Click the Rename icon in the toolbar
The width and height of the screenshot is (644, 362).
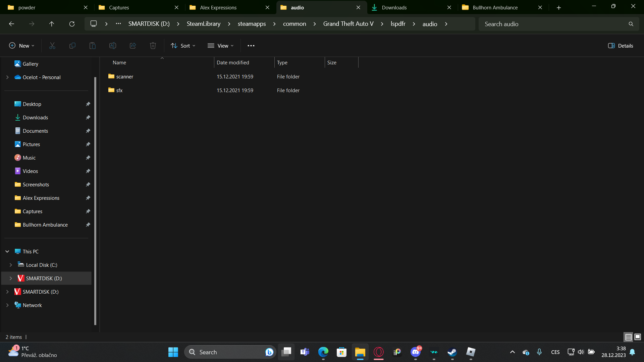pos(113,46)
